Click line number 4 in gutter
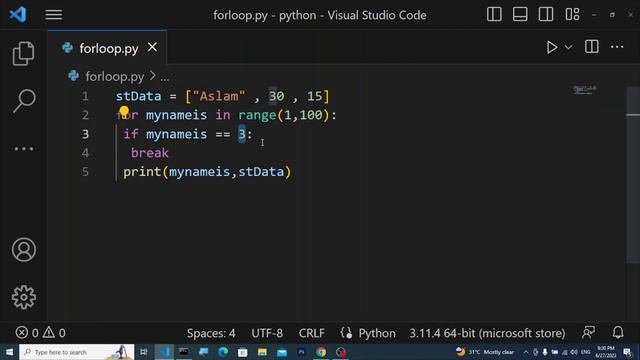640x360 pixels. (85, 153)
